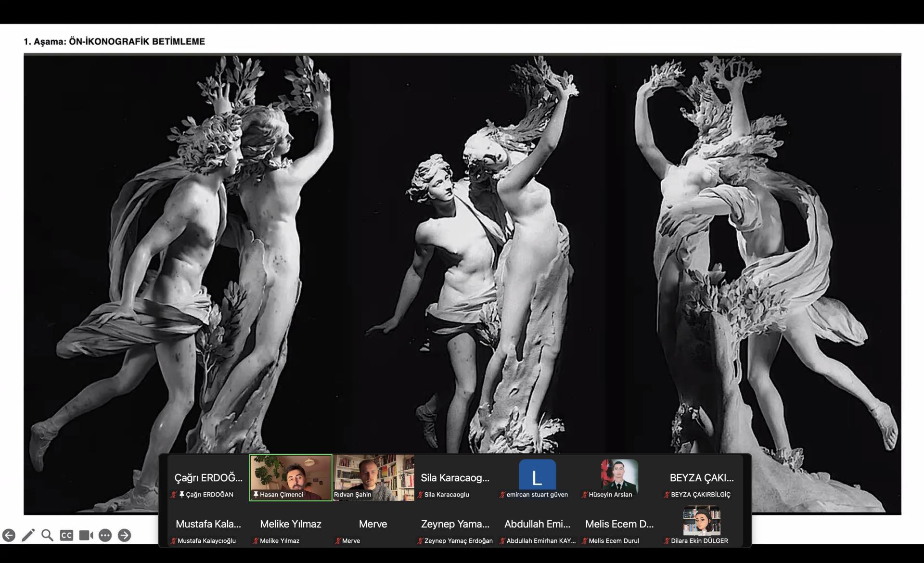Select Zeynep Yamaç Erdoğan participant tile
Image resolution: width=924 pixels, height=563 pixels.
coord(455,525)
